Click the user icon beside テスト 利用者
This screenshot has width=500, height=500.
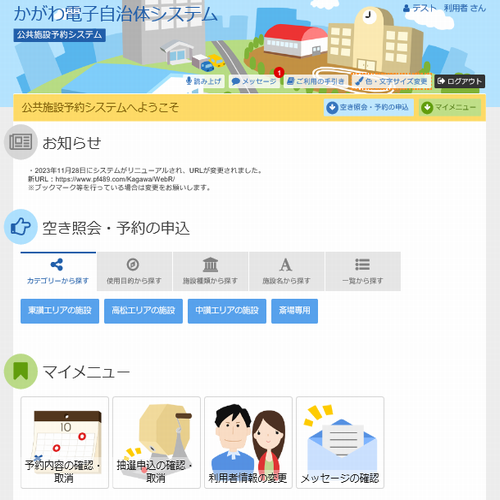[406, 8]
